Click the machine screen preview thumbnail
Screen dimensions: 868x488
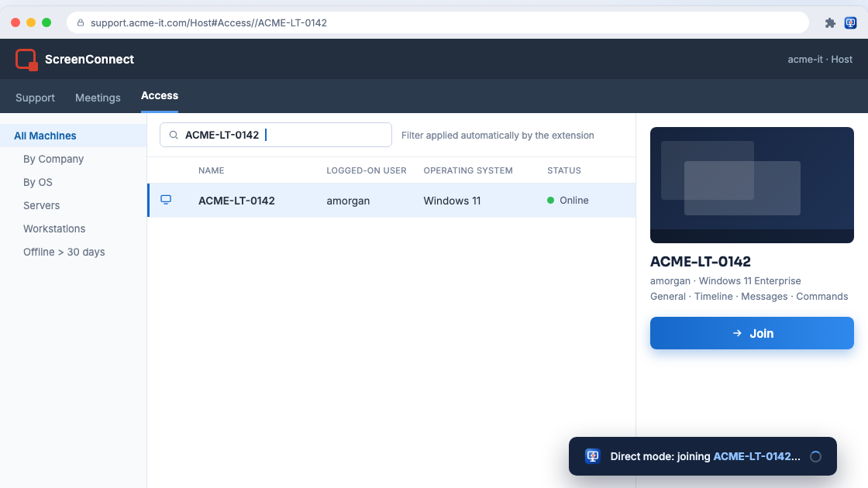[752, 185]
